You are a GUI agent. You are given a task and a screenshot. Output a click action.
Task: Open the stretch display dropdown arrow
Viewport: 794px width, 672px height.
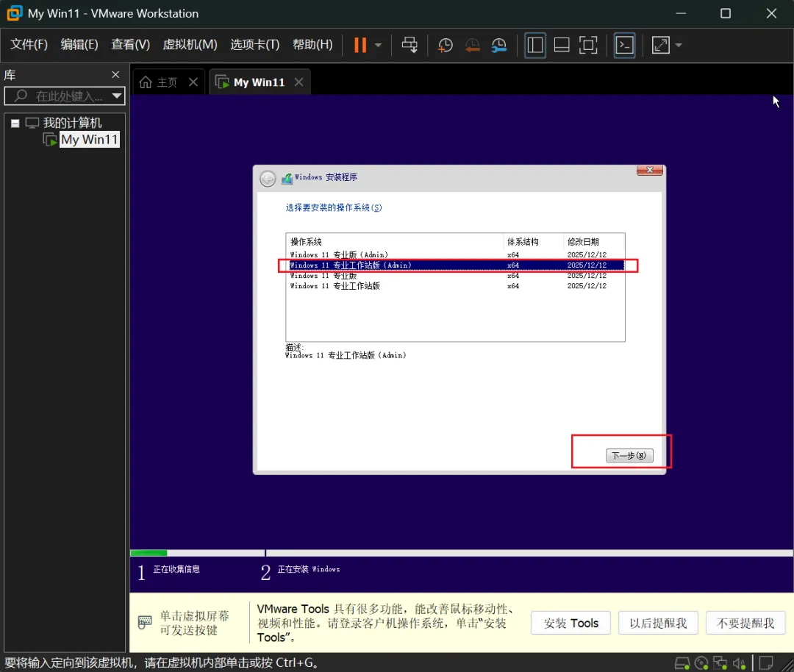click(x=679, y=45)
